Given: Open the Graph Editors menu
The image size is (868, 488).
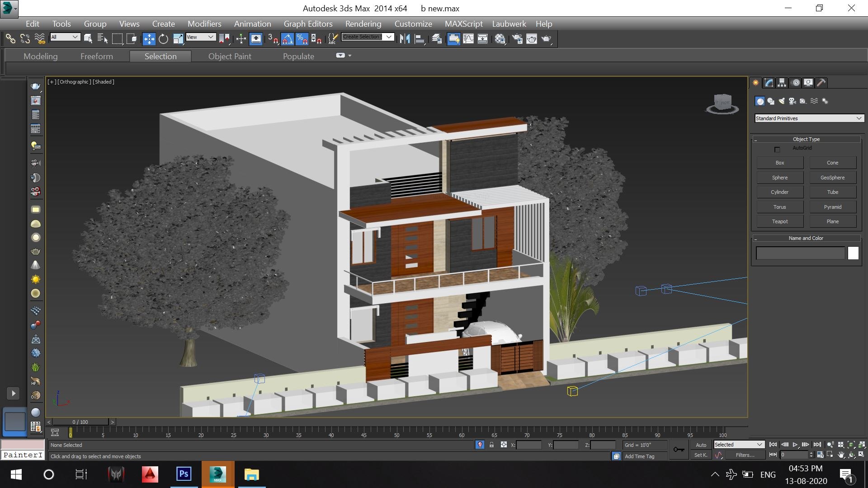Looking at the screenshot, I should pos(308,24).
